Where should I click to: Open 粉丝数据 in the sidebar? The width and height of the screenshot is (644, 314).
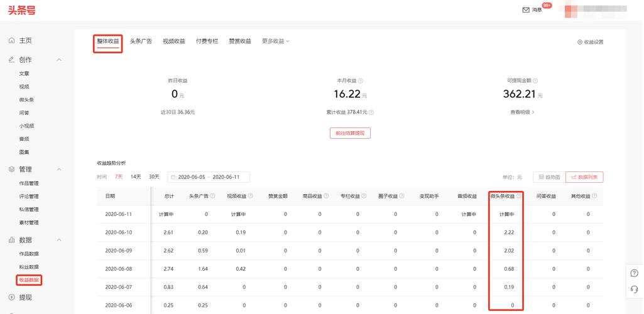[29, 267]
